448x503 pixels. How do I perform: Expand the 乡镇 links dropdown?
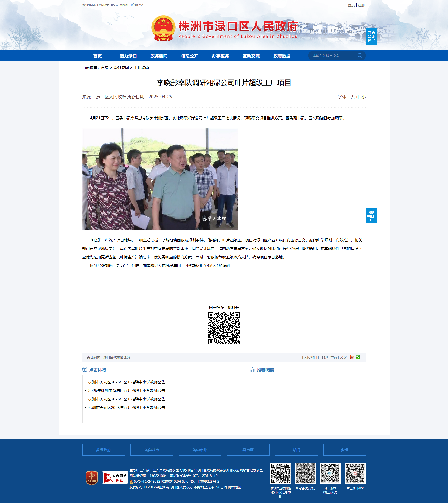pyautogui.click(x=344, y=450)
